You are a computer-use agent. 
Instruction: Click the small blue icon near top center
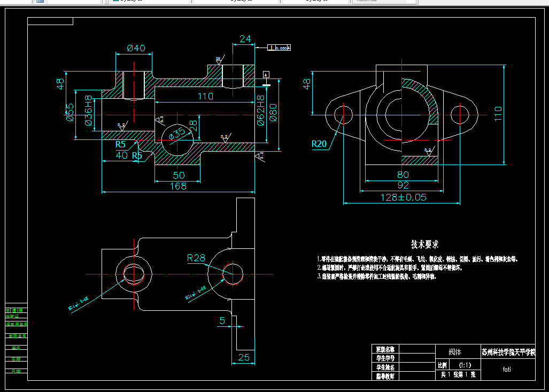point(117,2)
